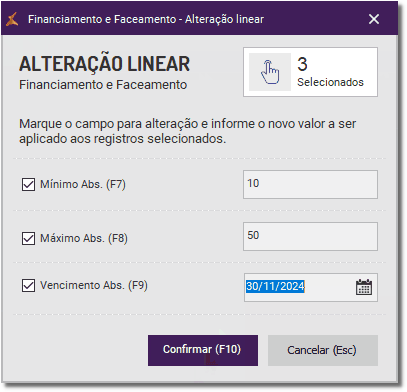Click the hand pointer selection icon
407x392 pixels.
270,72
